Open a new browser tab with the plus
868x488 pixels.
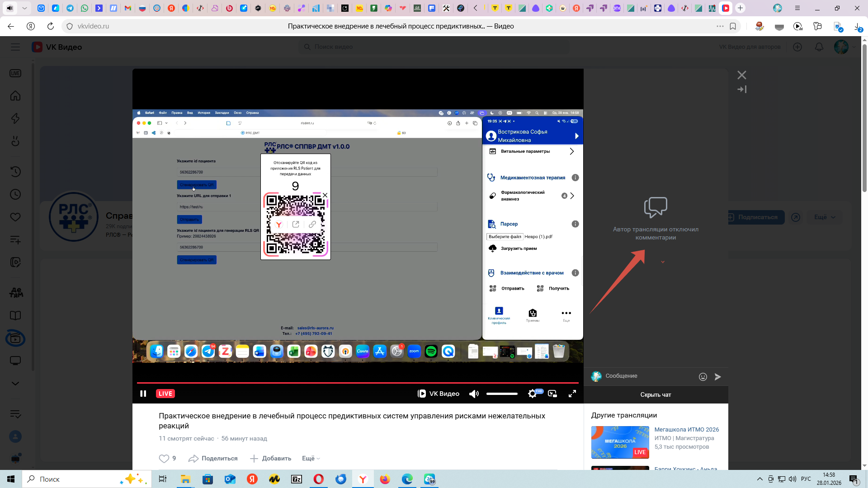point(740,8)
